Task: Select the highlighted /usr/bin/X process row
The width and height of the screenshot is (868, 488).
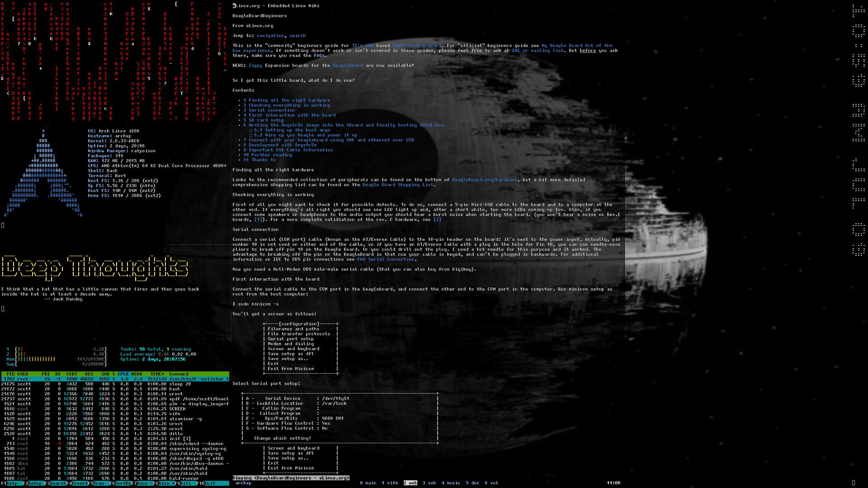Action: point(115,379)
